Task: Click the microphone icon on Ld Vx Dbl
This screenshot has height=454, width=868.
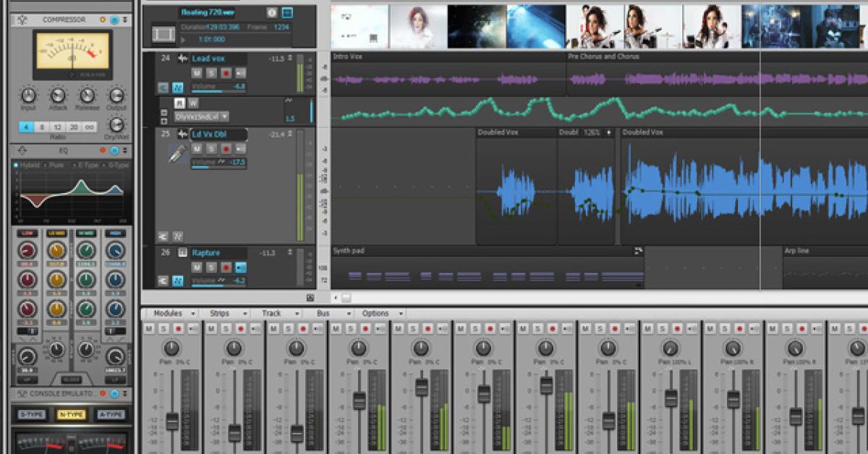Action: click(178, 153)
